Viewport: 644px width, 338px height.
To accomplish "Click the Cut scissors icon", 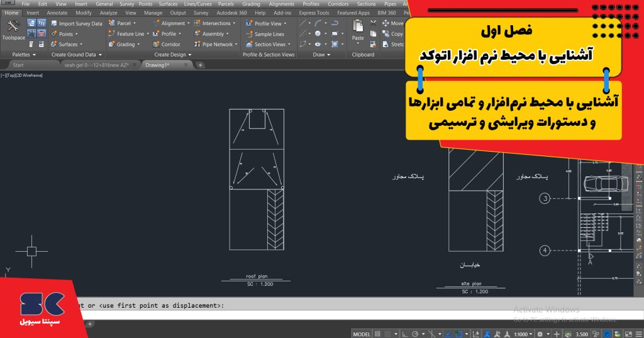I will pos(373,23).
